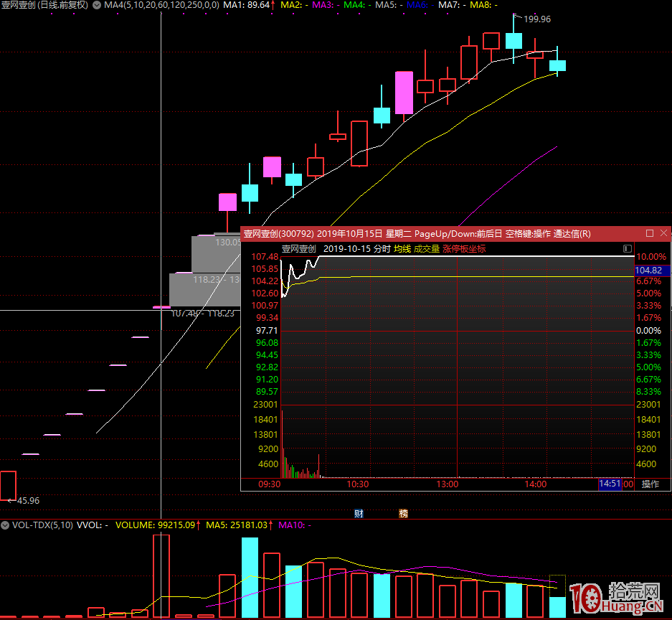Click the 操作 button in the popup
672x620 pixels.
pyautogui.click(x=650, y=484)
